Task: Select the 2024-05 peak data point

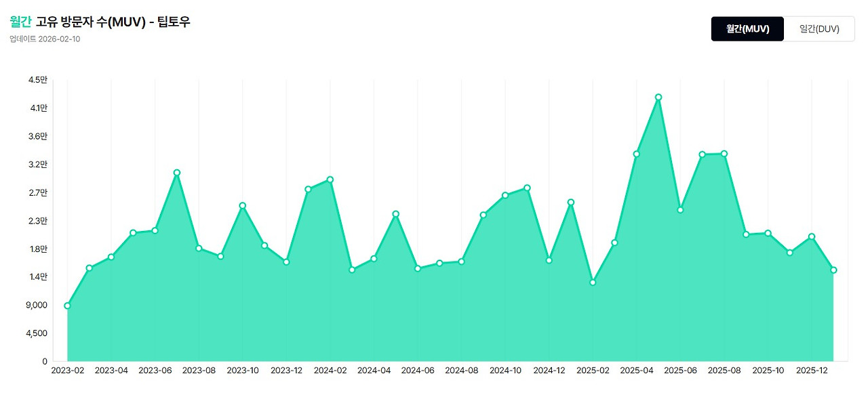Action: click(395, 214)
